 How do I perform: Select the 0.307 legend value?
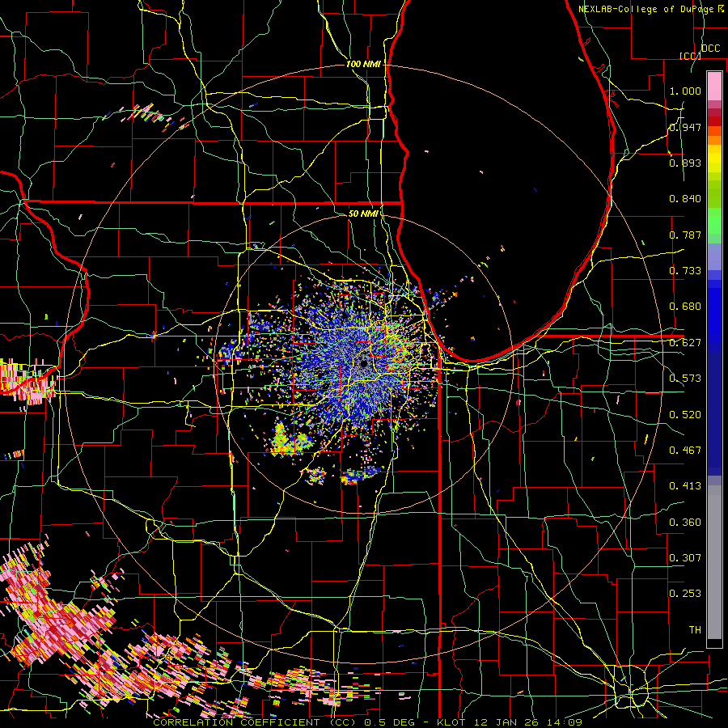pos(685,558)
